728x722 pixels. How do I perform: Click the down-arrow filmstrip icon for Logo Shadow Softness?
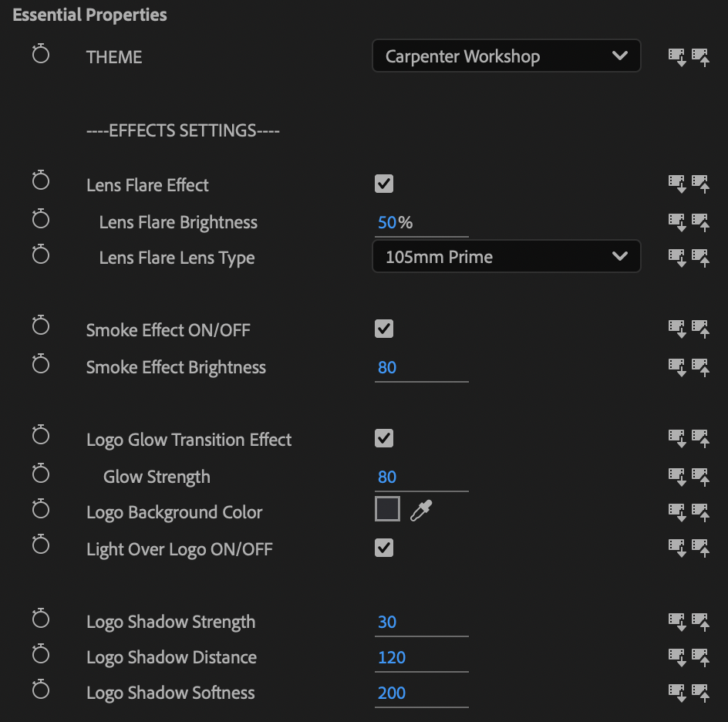click(677, 692)
